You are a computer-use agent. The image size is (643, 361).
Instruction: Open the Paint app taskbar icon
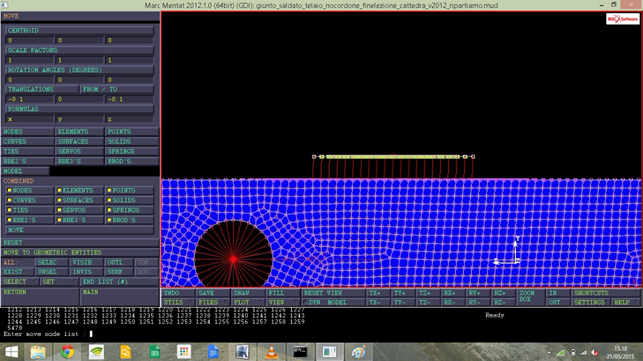[x=358, y=352]
